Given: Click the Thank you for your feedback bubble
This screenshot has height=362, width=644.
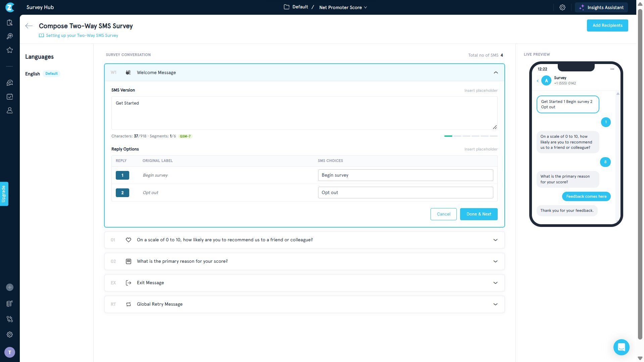Looking at the screenshot, I should pyautogui.click(x=567, y=210).
